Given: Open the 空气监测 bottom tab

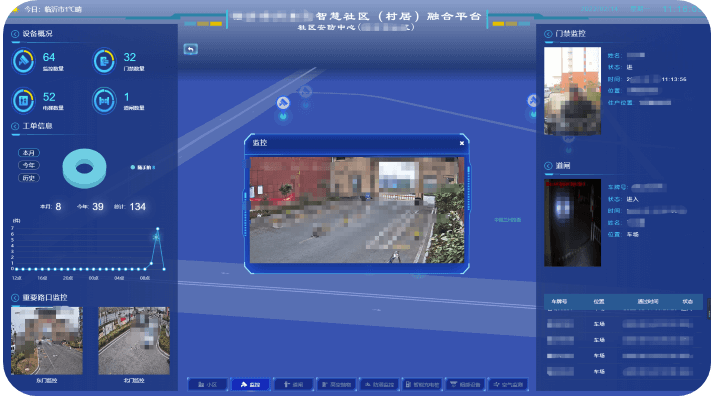Looking at the screenshot, I should point(509,385).
